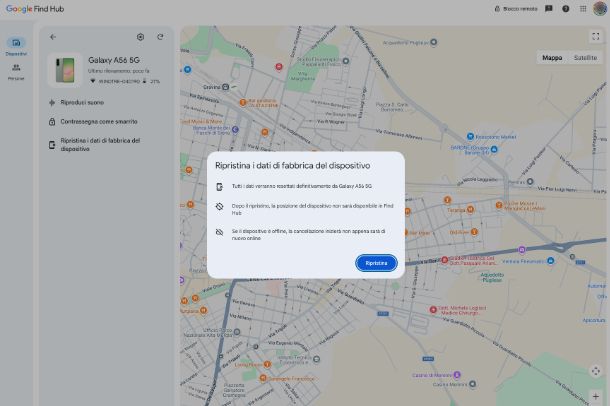Click the Ripristina confirmation button
The image size is (610, 406).
(376, 263)
